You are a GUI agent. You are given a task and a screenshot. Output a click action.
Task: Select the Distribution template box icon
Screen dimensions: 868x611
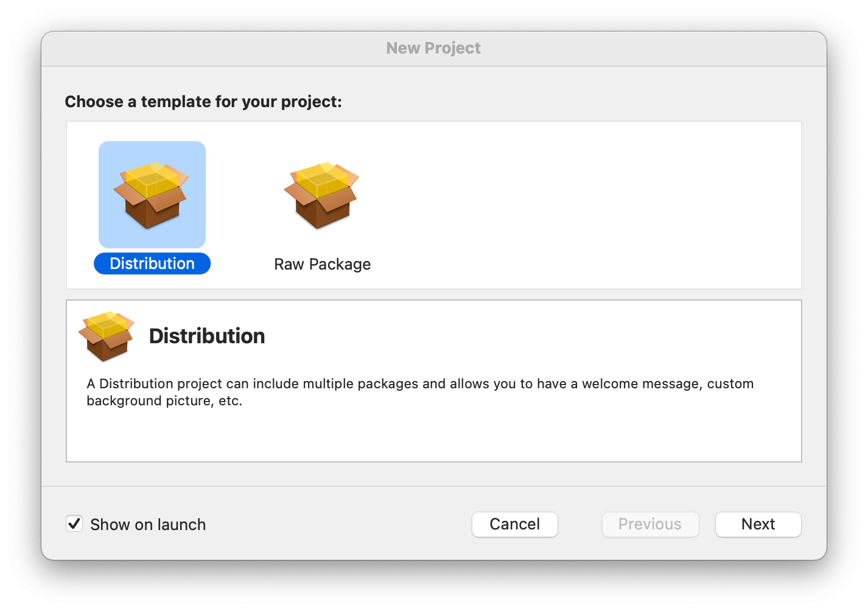pos(152,195)
